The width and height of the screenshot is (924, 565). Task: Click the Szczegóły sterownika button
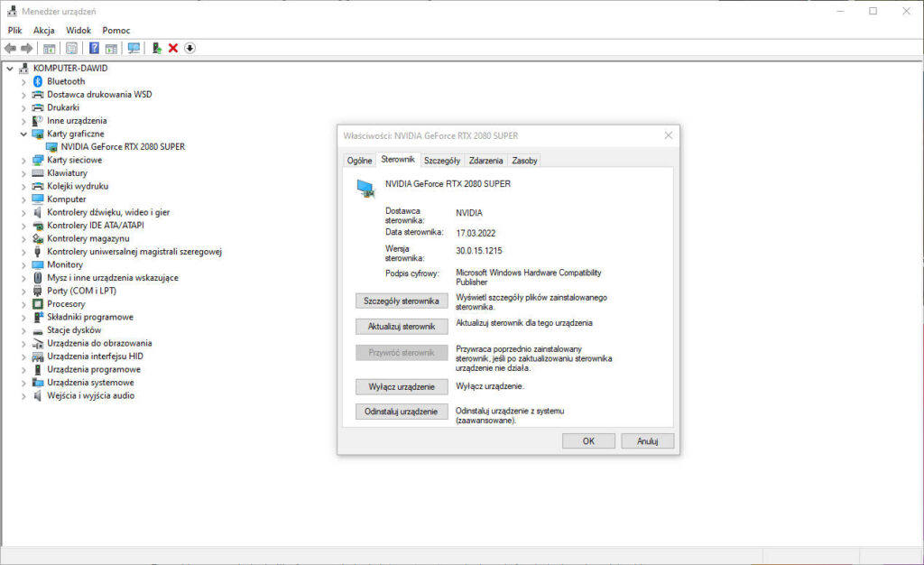tap(402, 301)
